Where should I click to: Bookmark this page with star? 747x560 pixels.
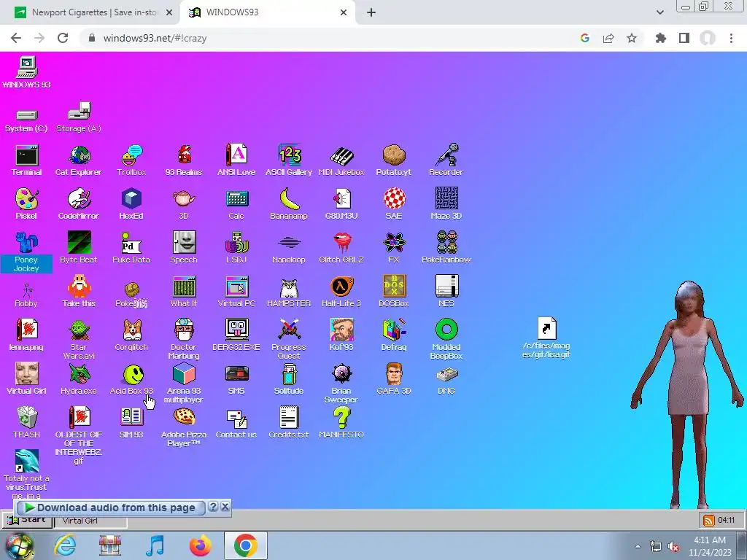click(632, 38)
